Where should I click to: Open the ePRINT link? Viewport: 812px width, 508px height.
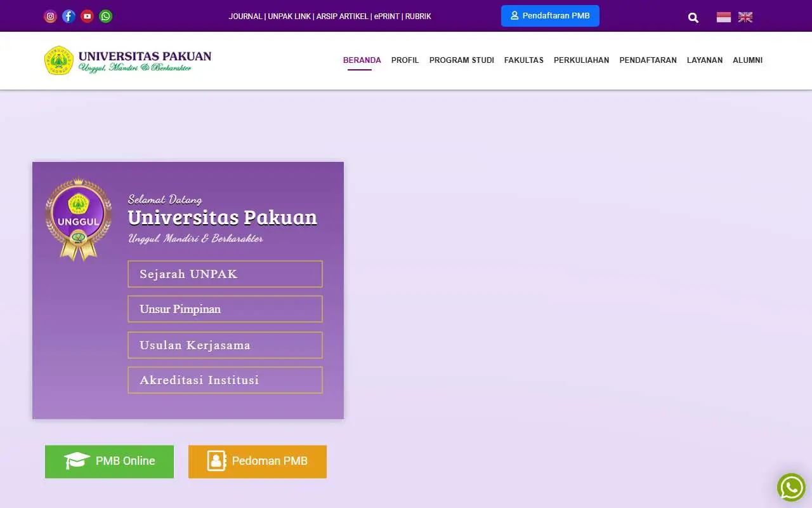point(387,17)
